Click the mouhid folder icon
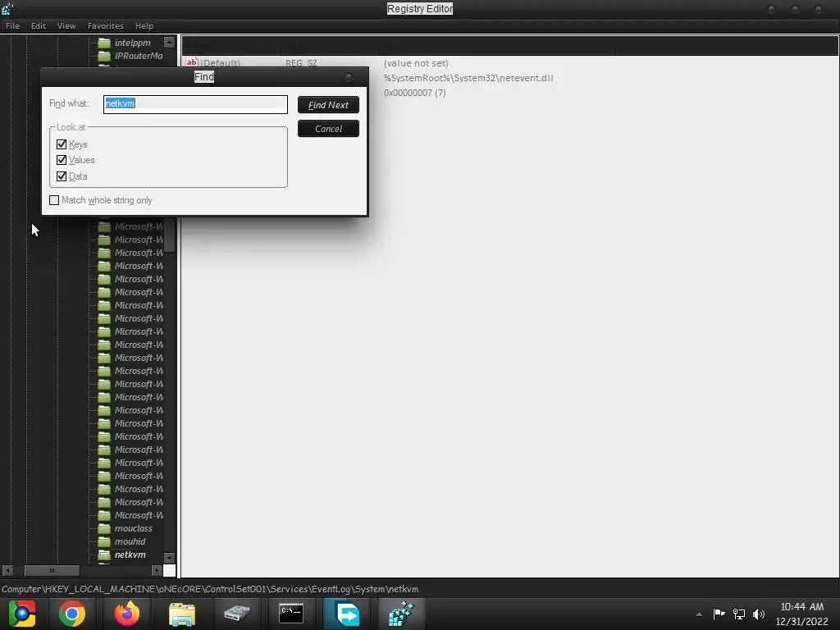The image size is (840, 630). (104, 541)
